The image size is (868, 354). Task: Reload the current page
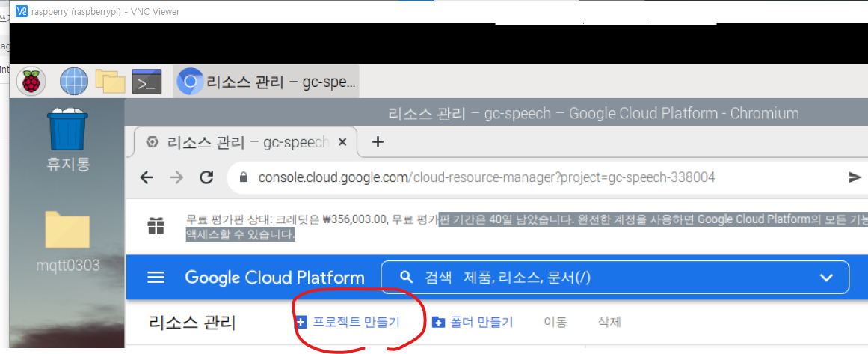[x=206, y=177]
